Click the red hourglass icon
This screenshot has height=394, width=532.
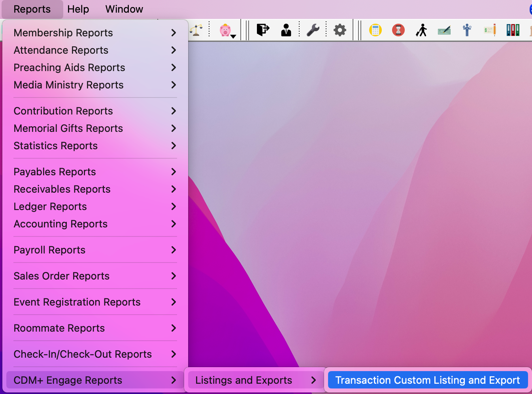tap(398, 30)
